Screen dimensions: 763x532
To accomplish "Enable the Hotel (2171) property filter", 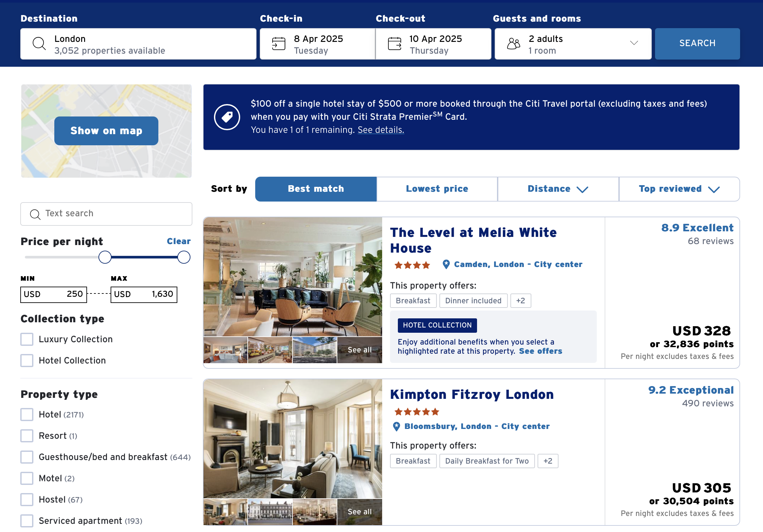I will coord(27,414).
